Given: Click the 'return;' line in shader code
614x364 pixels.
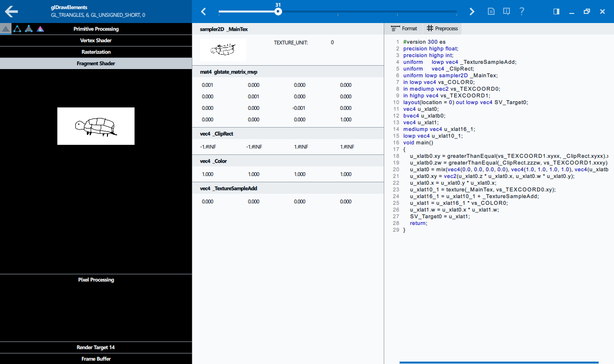Looking at the screenshot, I should pyautogui.click(x=418, y=223).
